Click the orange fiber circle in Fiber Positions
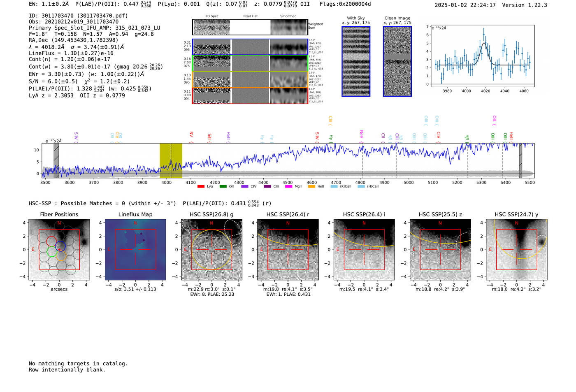This screenshot has width=576, height=392. pyautogui.click(x=61, y=256)
